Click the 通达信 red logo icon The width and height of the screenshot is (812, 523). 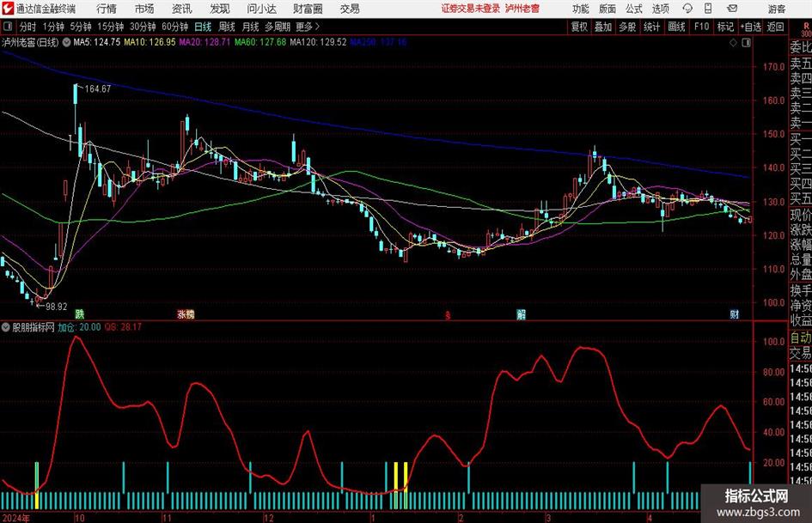[9, 9]
